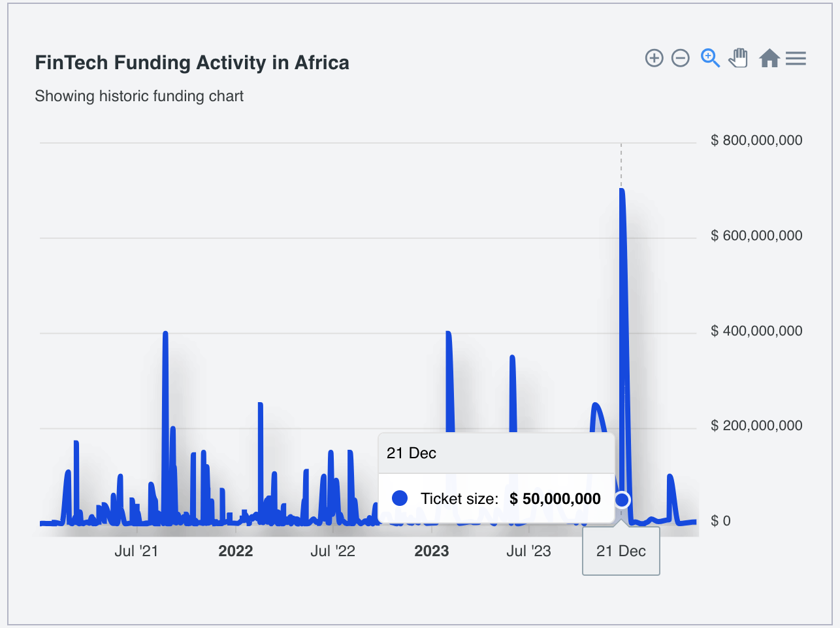Reset the chart view with the home icon

(x=769, y=58)
